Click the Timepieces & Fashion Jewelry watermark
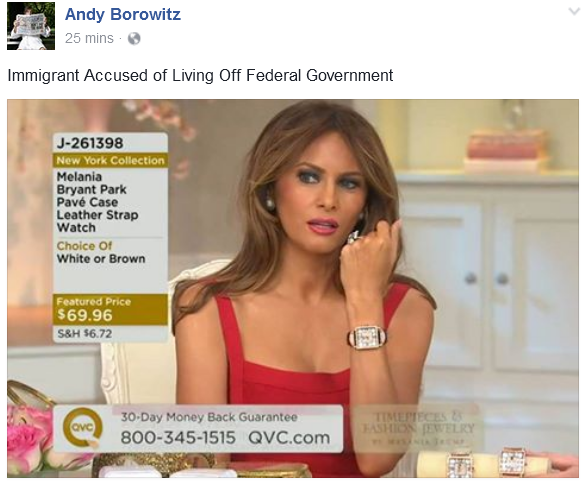Viewport: 585px width, 484px height. pos(418,426)
